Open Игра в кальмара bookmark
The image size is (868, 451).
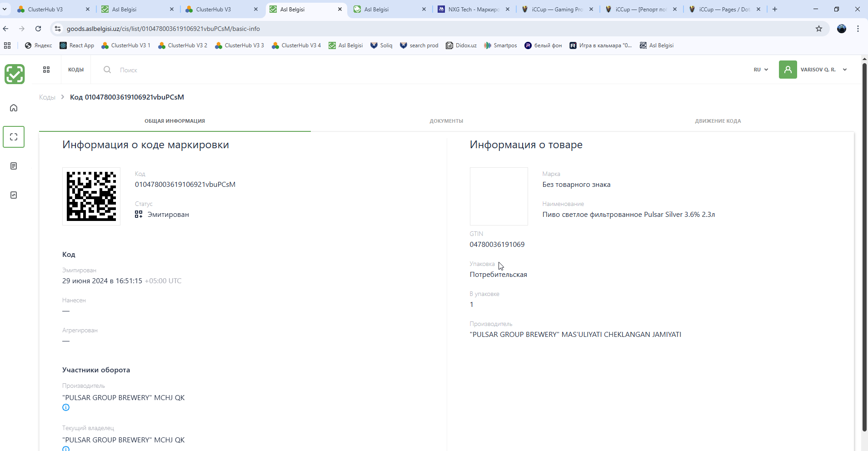tap(601, 45)
